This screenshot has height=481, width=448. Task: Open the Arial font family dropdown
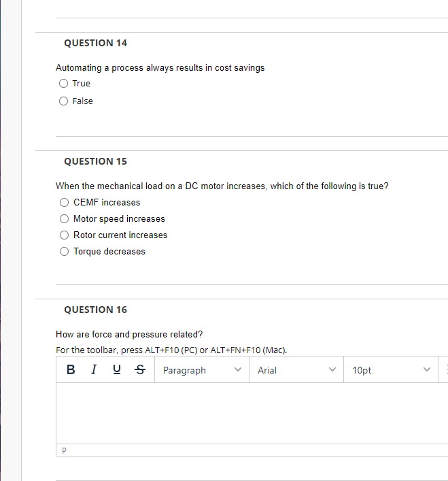[x=296, y=370]
